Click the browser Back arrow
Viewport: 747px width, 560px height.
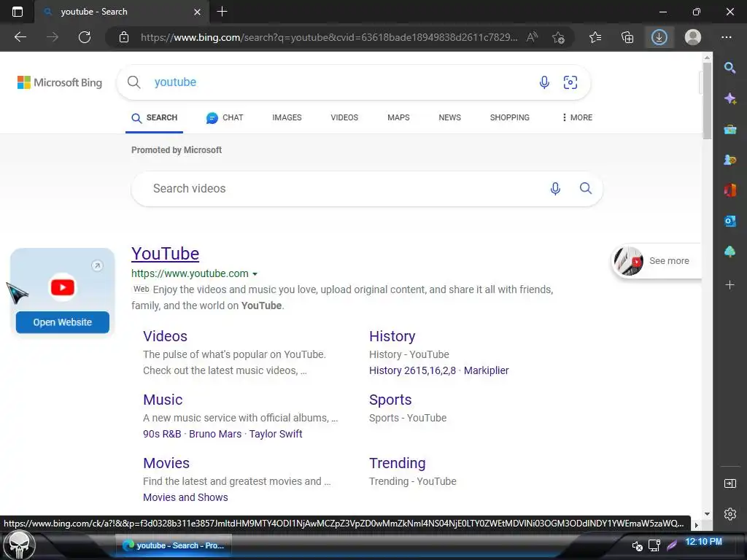[x=20, y=37]
